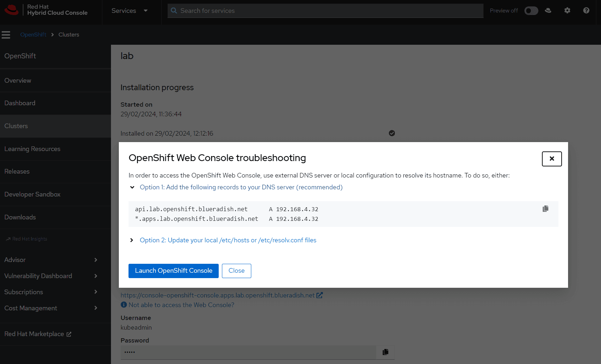Screen dimensions: 601x364
Task: Open the Services dropdown
Action: (130, 11)
